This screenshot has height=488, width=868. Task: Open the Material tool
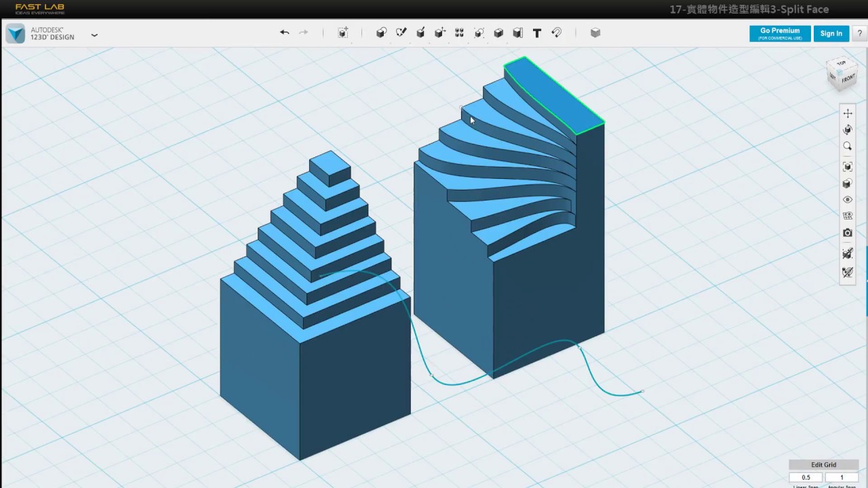tap(595, 33)
